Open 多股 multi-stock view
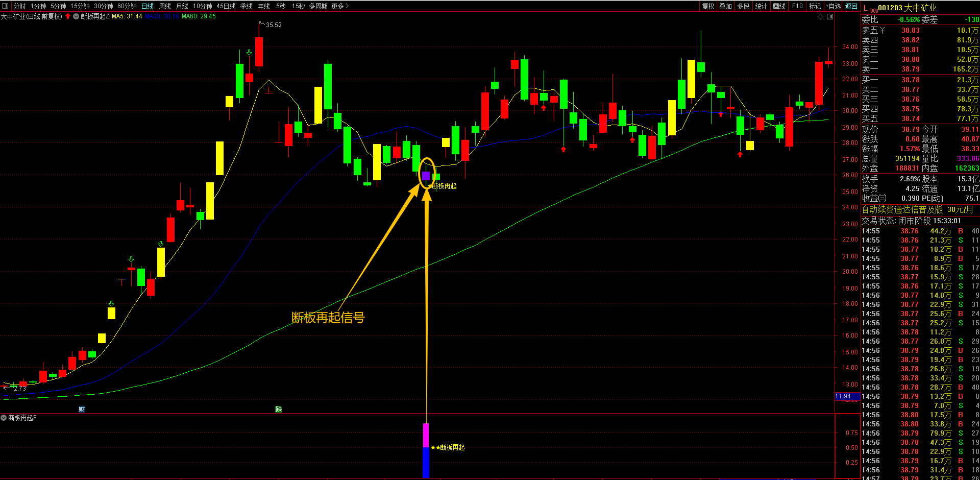 [744, 6]
